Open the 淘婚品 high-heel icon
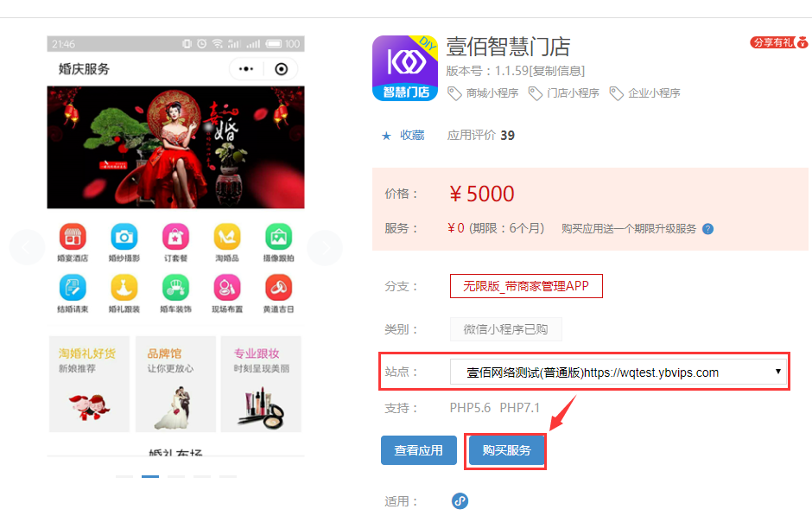The height and width of the screenshot is (522, 812). click(x=227, y=237)
